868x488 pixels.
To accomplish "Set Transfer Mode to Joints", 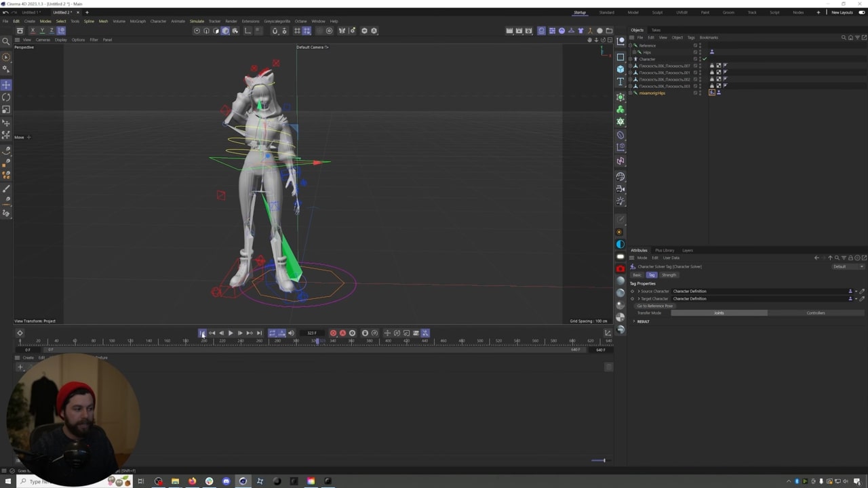I will point(719,313).
